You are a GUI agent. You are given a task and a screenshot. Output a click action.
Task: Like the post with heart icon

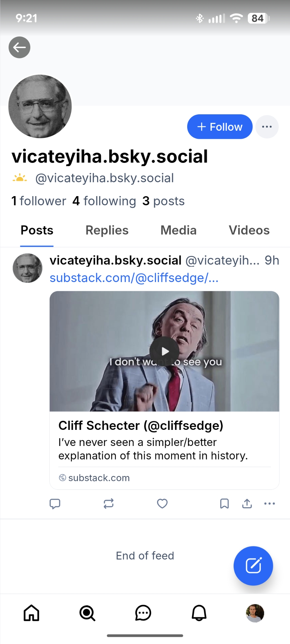[162, 504]
